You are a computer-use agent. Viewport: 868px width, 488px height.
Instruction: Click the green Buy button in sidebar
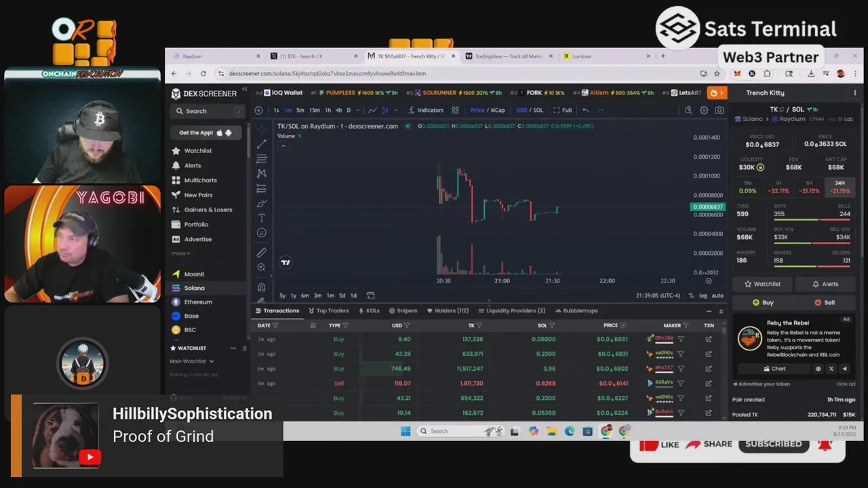pyautogui.click(x=763, y=303)
